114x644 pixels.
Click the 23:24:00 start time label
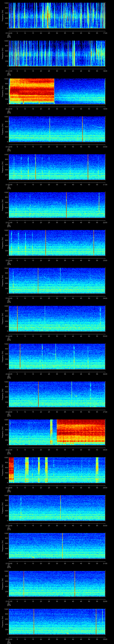[x=9, y=336]
